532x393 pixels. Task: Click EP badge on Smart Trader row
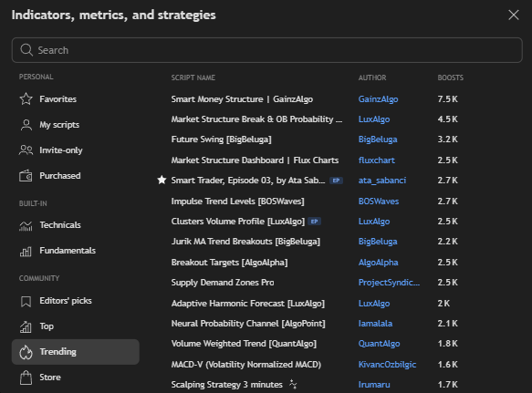click(x=336, y=181)
